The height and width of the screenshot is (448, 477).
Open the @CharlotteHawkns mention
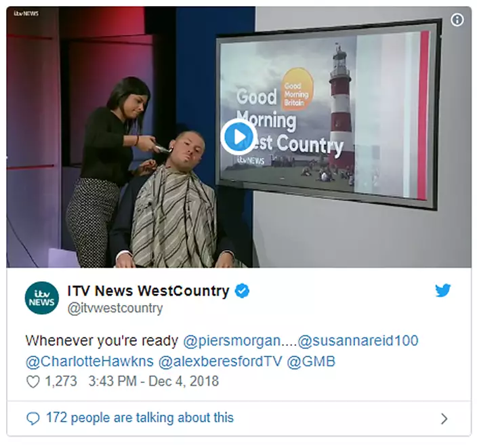89,361
